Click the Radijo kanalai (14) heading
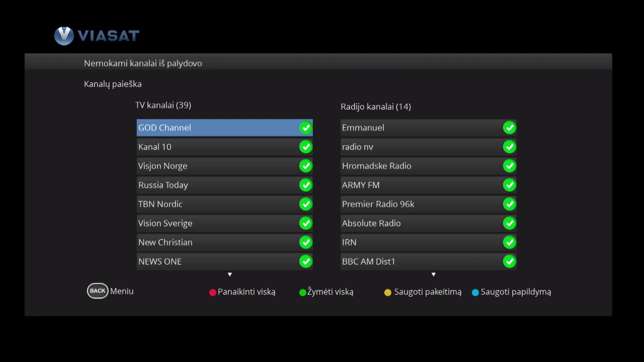Viewport: 644px width, 362px height. click(x=376, y=107)
